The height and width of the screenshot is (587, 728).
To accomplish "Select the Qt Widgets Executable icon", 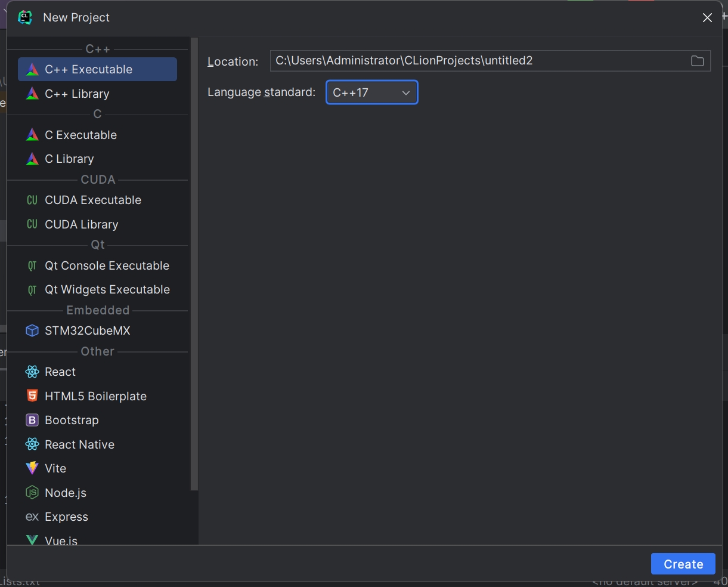I will (x=32, y=290).
